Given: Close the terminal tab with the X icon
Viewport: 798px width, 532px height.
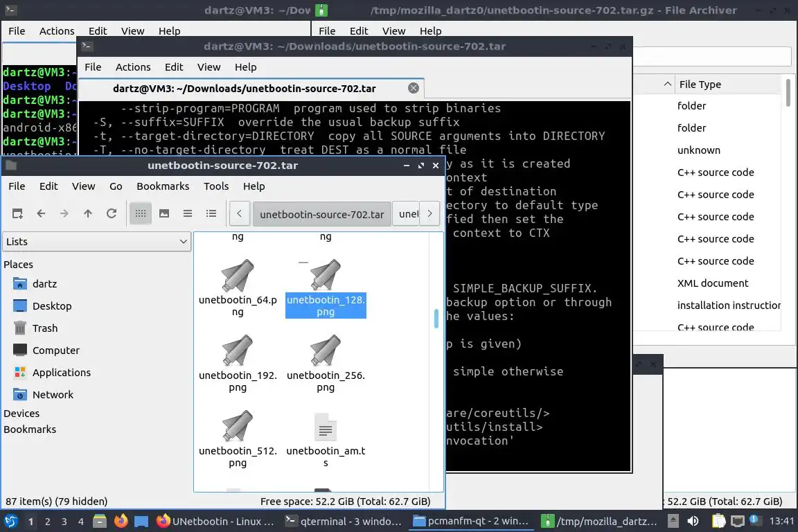Looking at the screenshot, I should point(414,88).
